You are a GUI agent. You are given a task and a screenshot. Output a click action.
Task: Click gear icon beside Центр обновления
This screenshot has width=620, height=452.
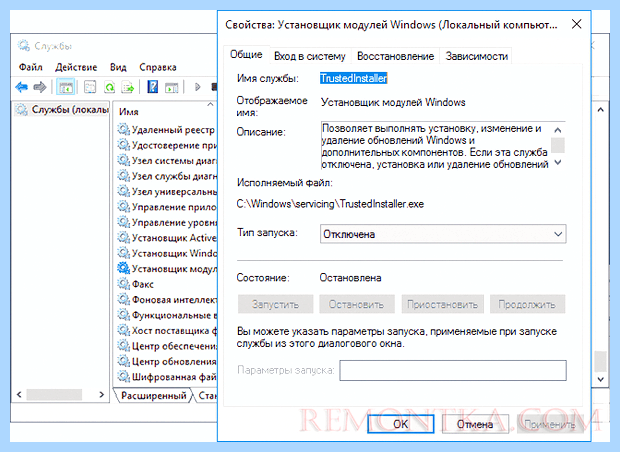pyautogui.click(x=123, y=361)
